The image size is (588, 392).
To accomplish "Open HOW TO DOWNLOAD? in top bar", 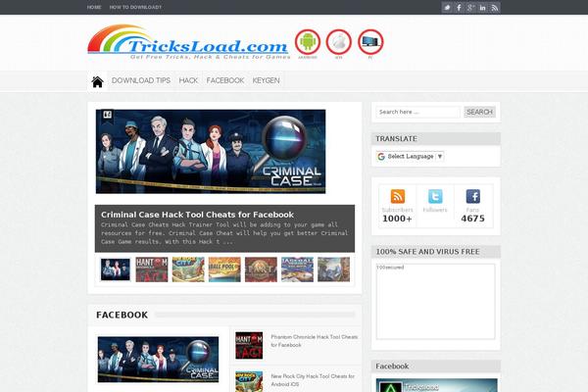I will (135, 7).
